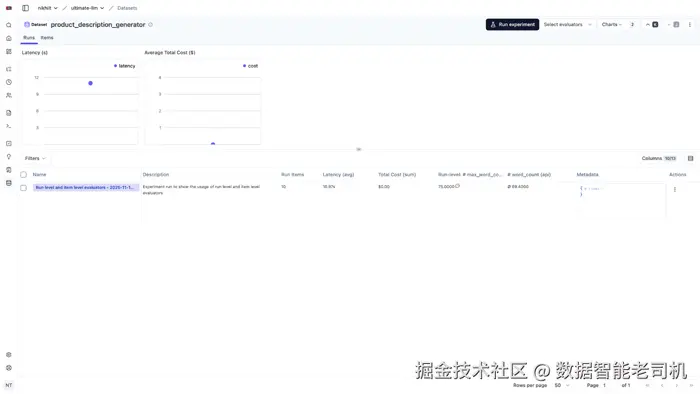This screenshot has width=700, height=394.
Task: Click Run experiment button
Action: [512, 25]
